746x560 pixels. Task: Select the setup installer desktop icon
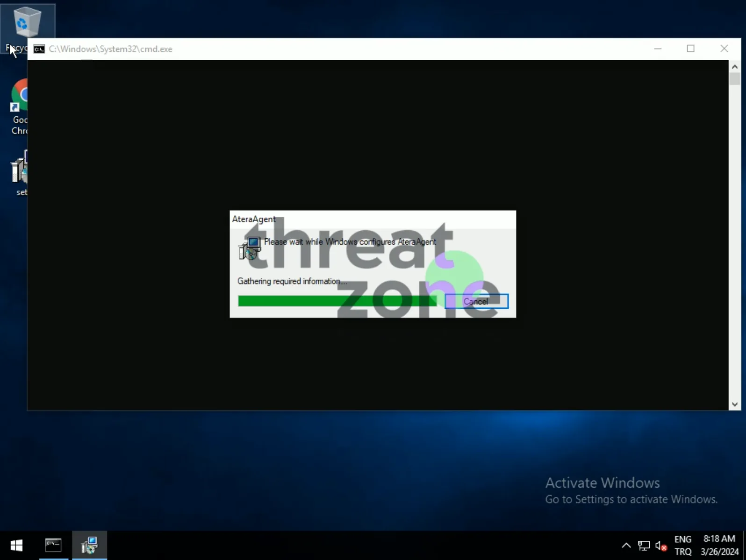[19, 173]
